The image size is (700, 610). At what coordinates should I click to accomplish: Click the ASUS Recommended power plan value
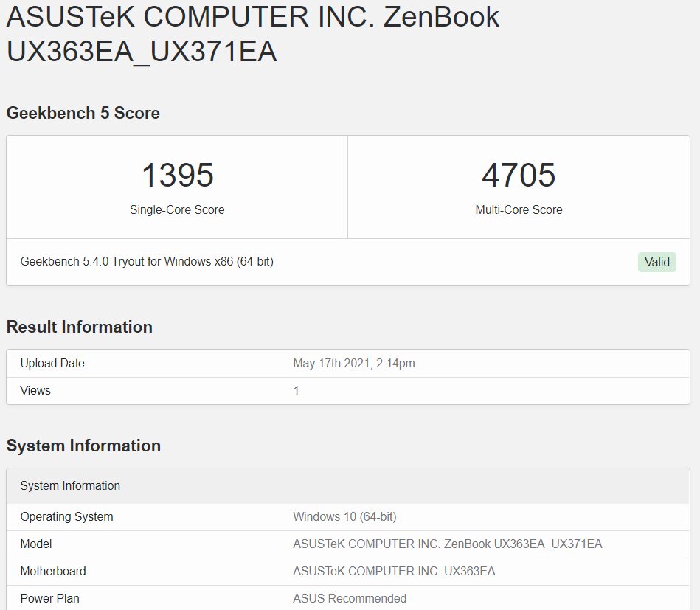click(x=350, y=598)
